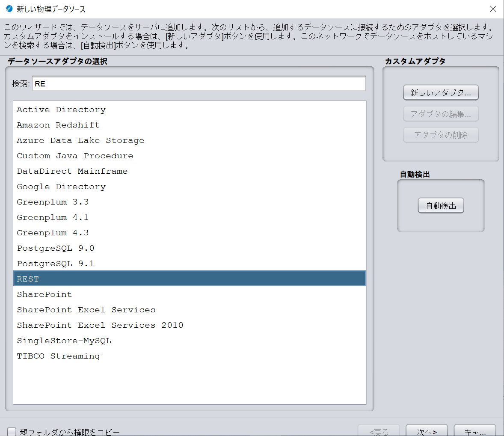Choose Greenplum 3.3 adapter
The height and width of the screenshot is (436, 504).
[x=190, y=202]
